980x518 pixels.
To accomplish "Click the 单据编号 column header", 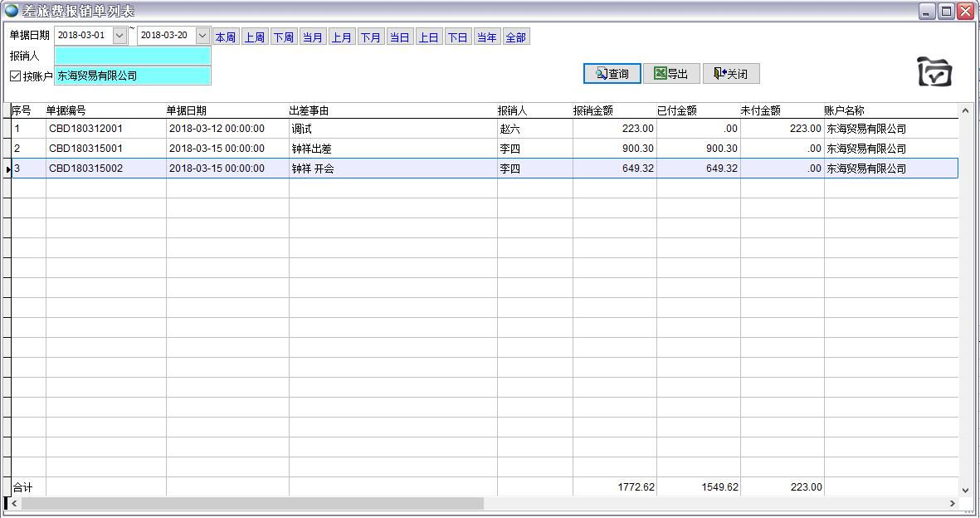I will coord(105,110).
